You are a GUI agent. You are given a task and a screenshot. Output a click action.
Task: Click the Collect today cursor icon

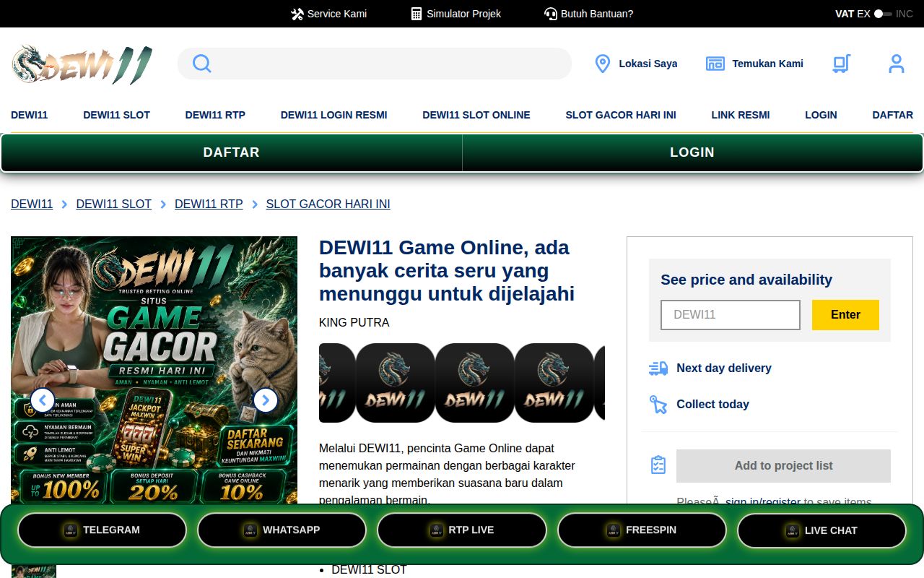[658, 405]
